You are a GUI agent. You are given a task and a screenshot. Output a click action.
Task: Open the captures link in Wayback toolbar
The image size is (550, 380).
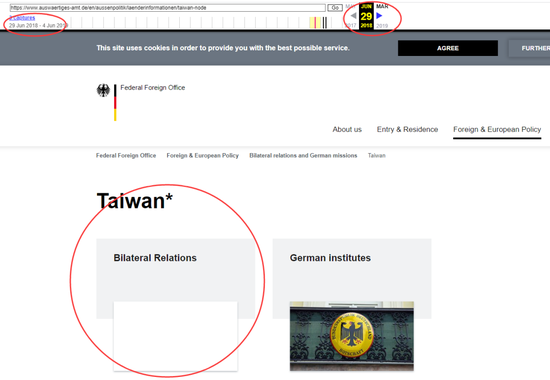pyautogui.click(x=22, y=18)
